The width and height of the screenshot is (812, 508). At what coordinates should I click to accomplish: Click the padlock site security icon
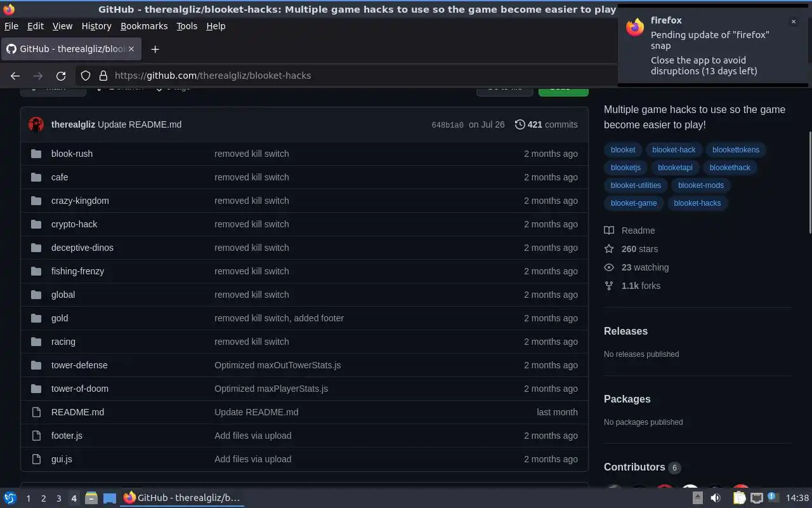point(103,76)
